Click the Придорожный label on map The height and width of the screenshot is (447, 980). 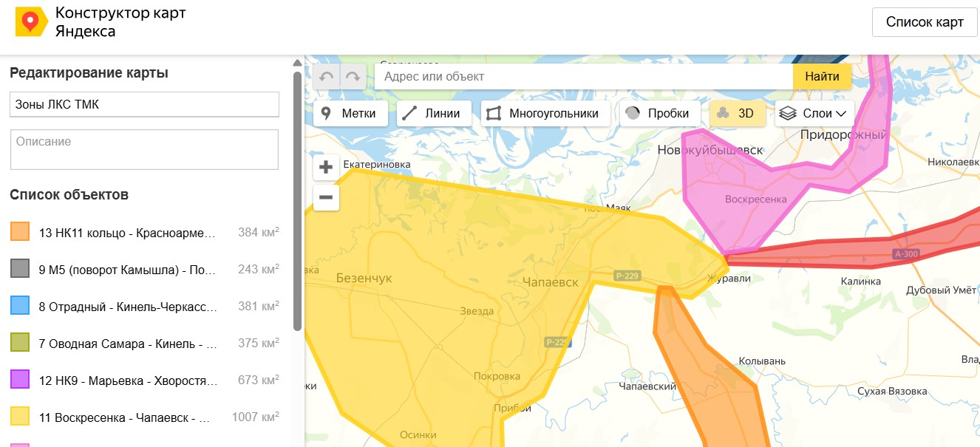click(x=843, y=134)
